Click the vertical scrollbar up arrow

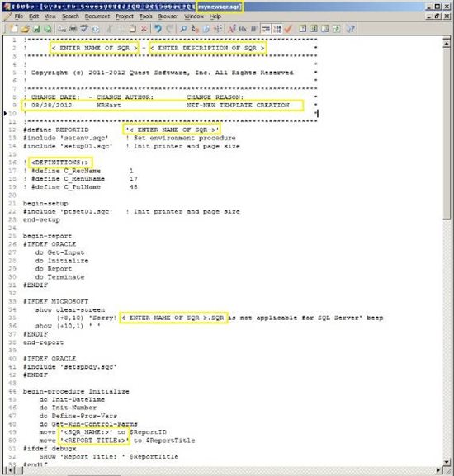[447, 44]
